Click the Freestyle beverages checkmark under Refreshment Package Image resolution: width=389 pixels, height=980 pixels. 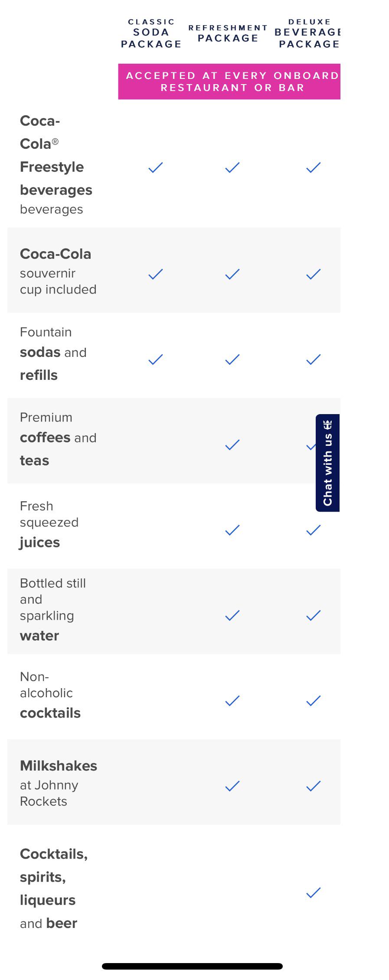tap(232, 167)
